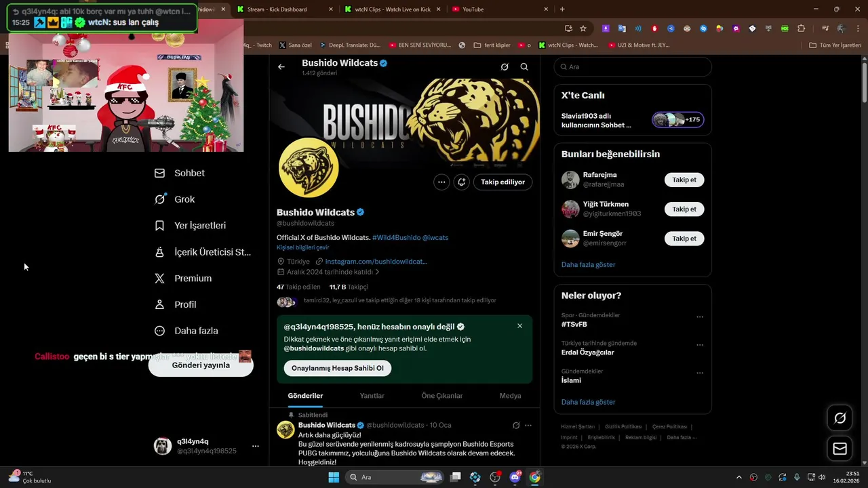Open the İslami trend's more options
This screenshot has width=868, height=488.
point(700,373)
